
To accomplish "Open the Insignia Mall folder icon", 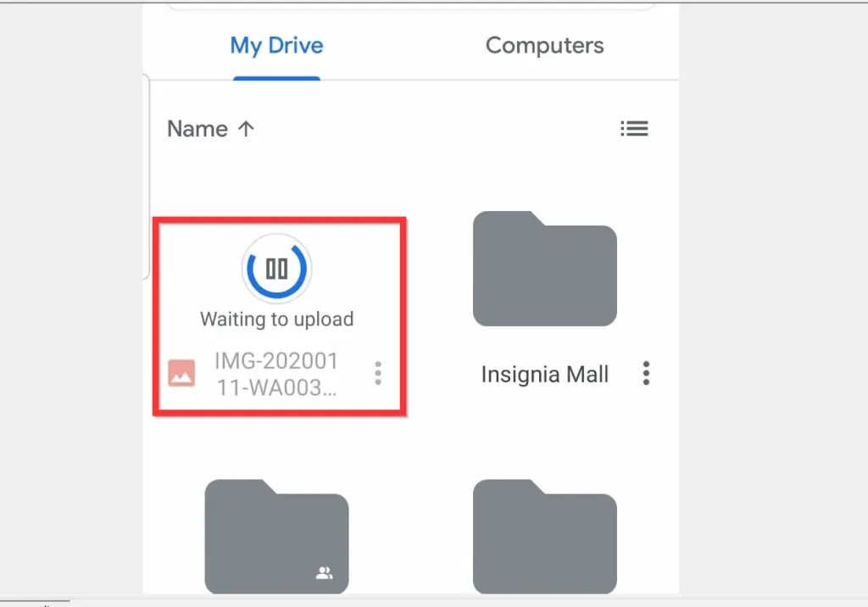I will 544,268.
